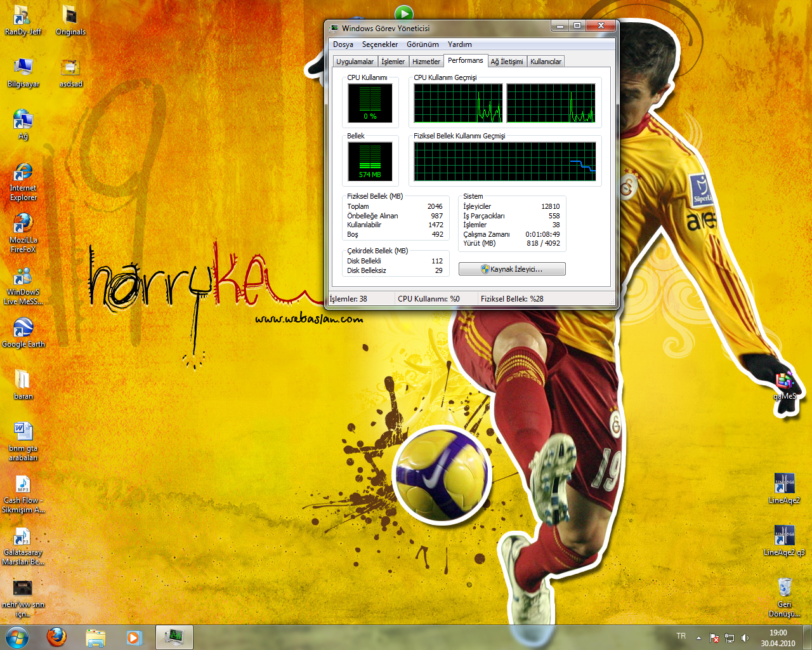812x650 pixels.
Task: Launch Google Earth desktop shortcut
Action: pos(23,333)
